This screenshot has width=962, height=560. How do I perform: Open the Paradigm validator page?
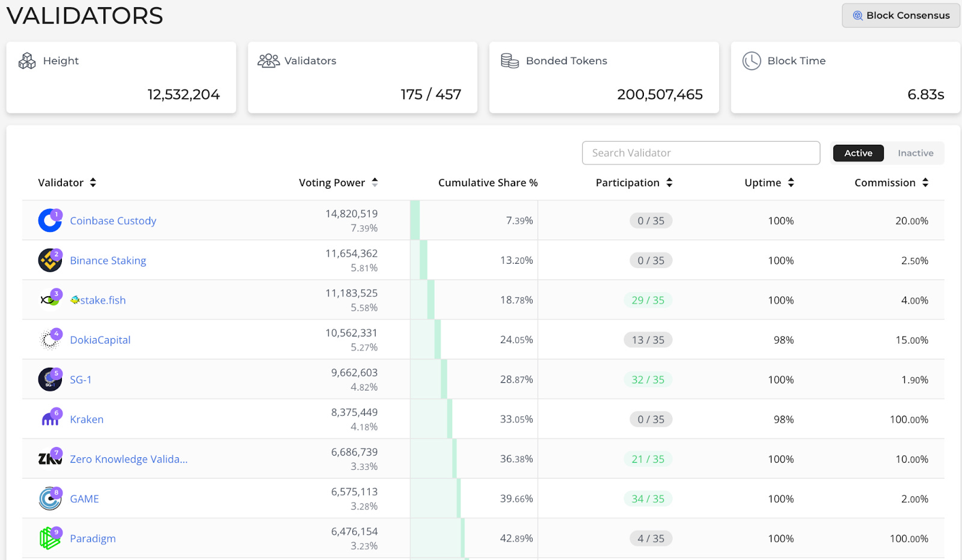pos(93,538)
